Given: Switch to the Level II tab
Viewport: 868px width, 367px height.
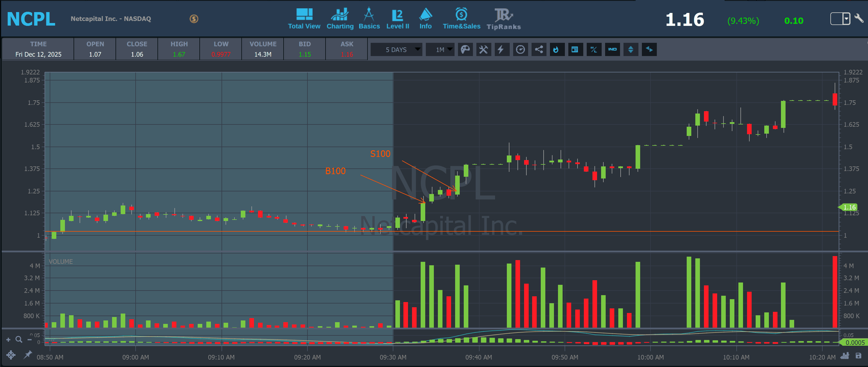Looking at the screenshot, I should (x=397, y=19).
